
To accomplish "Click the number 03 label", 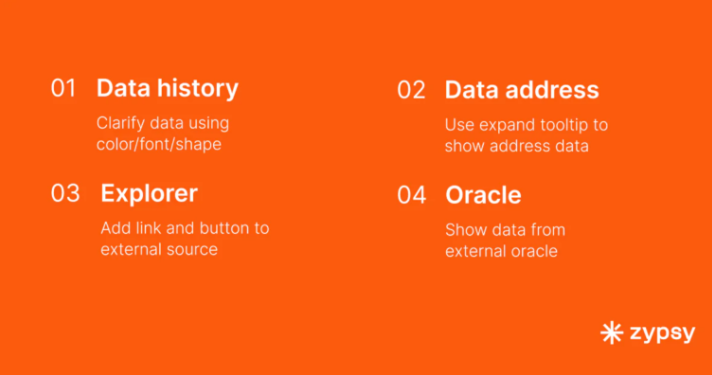I will pyautogui.click(x=65, y=193).
